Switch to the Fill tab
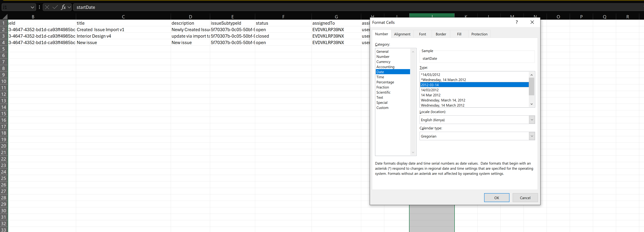The width and height of the screenshot is (644, 232). pyautogui.click(x=459, y=34)
